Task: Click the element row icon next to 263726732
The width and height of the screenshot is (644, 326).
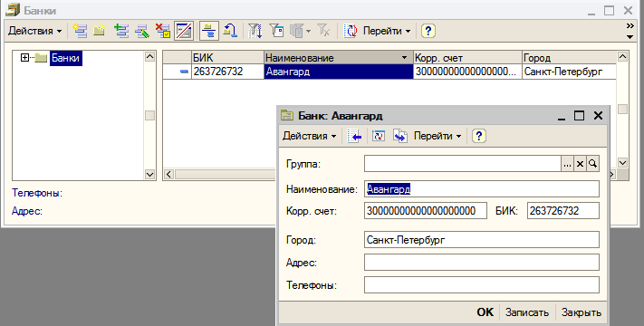Action: [x=185, y=72]
